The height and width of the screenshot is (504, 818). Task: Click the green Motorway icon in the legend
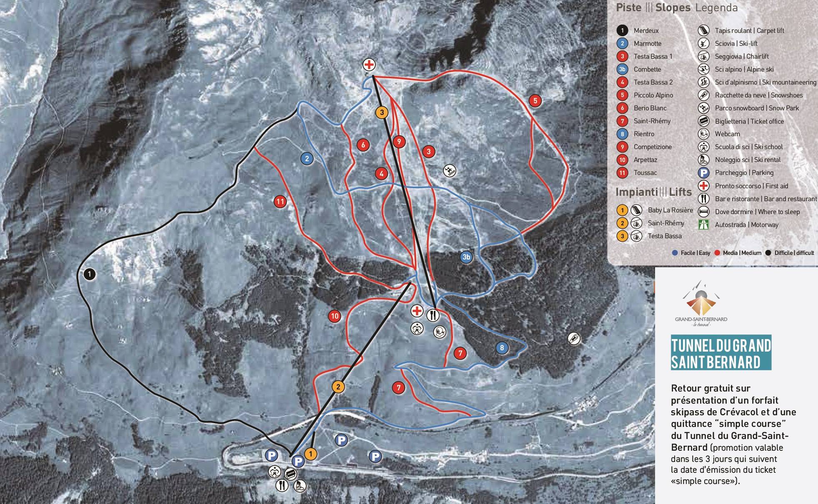(703, 225)
